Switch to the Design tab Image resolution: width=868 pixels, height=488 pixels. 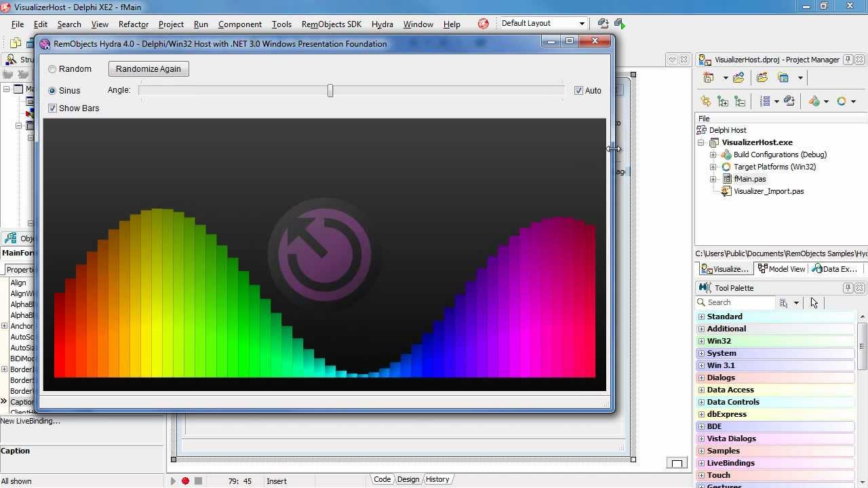coord(408,479)
